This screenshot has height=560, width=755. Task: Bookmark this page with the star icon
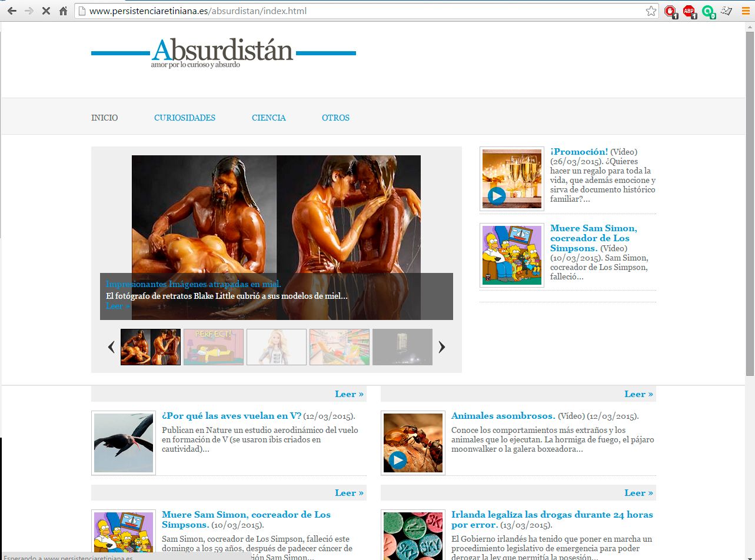651,11
